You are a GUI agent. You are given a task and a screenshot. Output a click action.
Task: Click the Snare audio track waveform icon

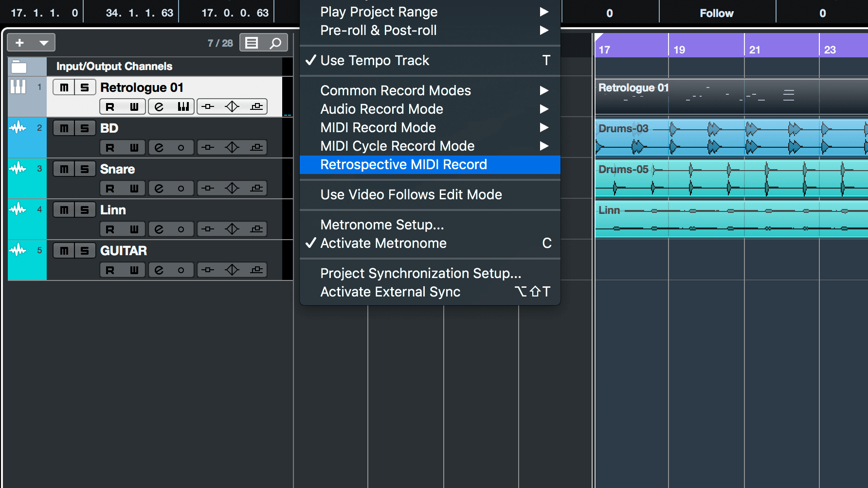(18, 169)
